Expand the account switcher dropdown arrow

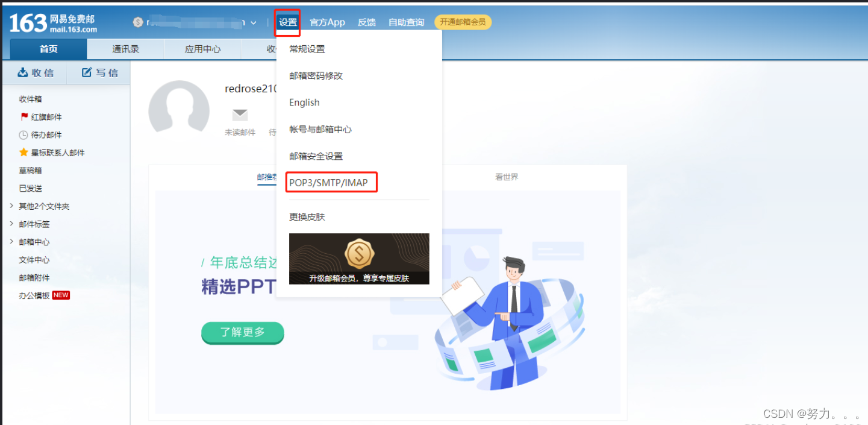pyautogui.click(x=254, y=22)
